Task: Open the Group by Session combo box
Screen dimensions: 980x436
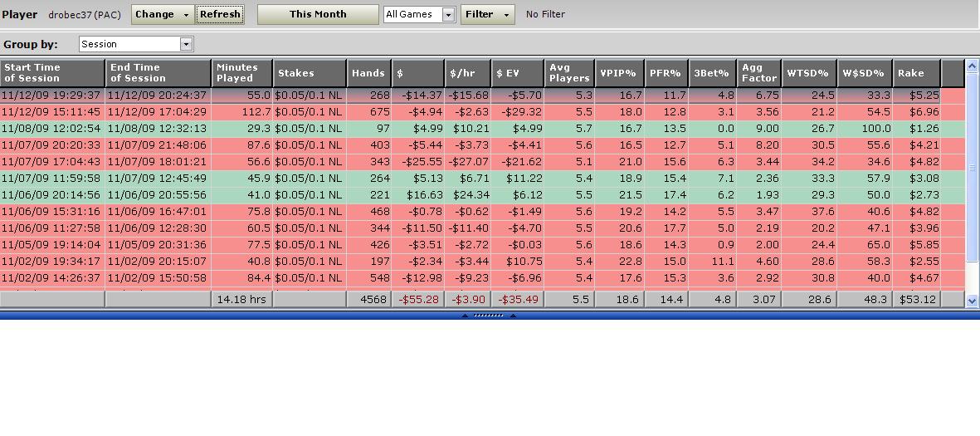Action: point(136,44)
